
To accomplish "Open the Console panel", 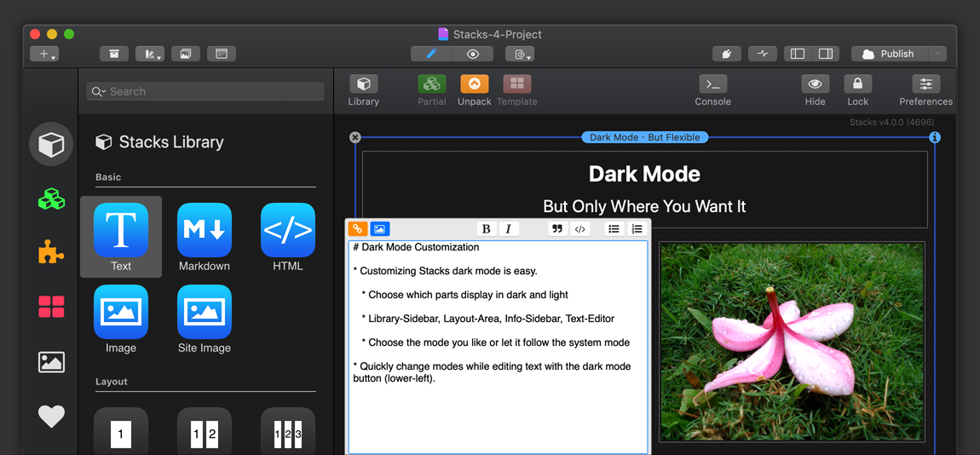I will 712,89.
